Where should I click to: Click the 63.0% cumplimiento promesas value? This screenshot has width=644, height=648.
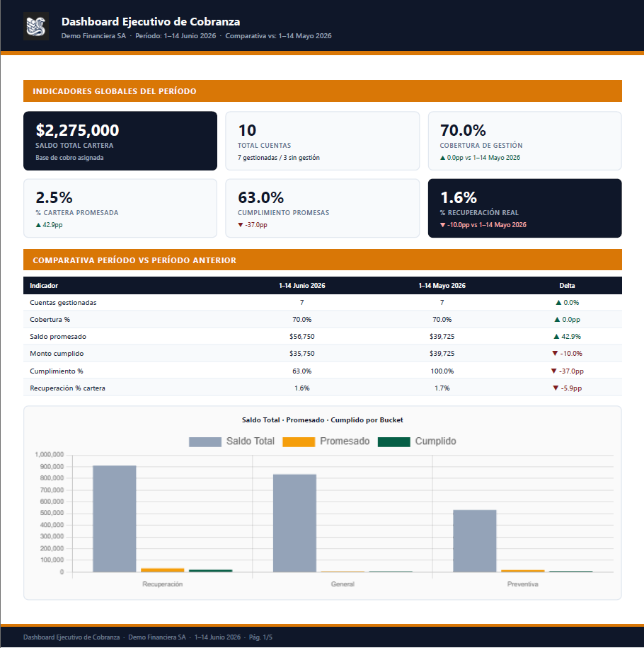(x=261, y=197)
